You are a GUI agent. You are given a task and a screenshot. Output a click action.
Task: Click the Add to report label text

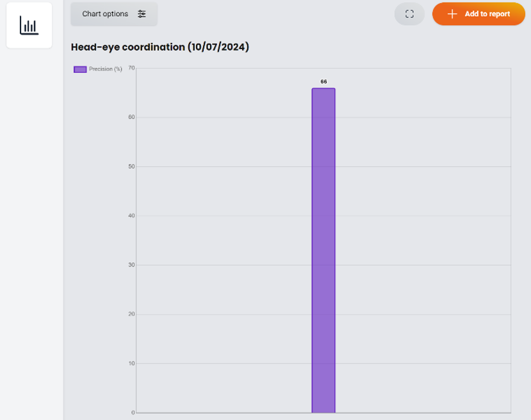(487, 14)
